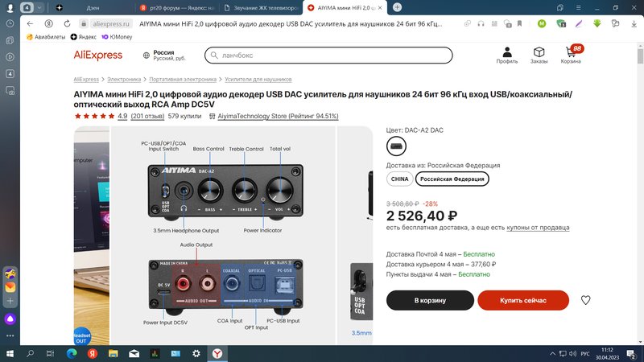The width and height of the screenshot is (644, 362).
Task: Go back to previous page
Action: (30, 24)
